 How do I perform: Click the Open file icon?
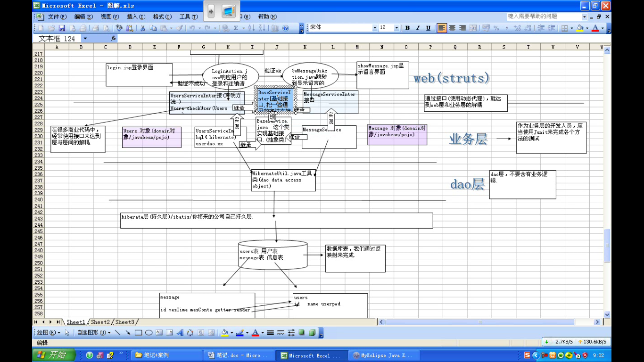tap(51, 28)
